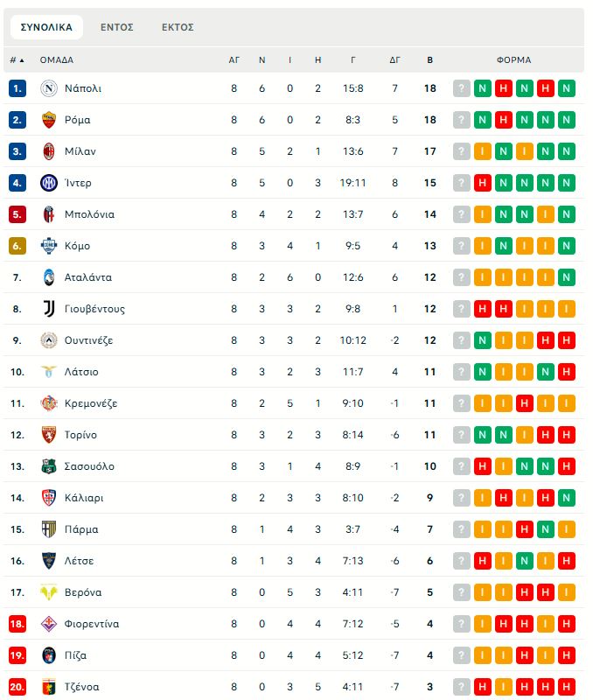Open the Μπολόνια team link
593x700 pixels.
[89, 214]
